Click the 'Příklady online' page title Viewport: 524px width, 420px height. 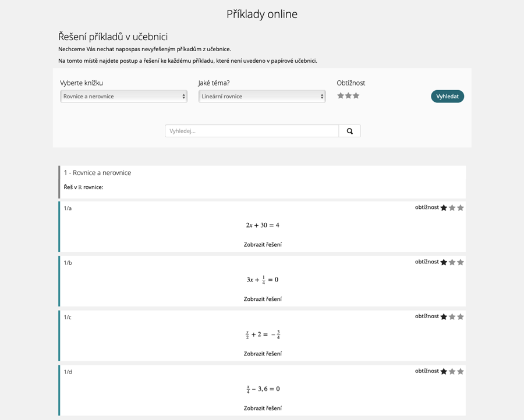pyautogui.click(x=262, y=14)
